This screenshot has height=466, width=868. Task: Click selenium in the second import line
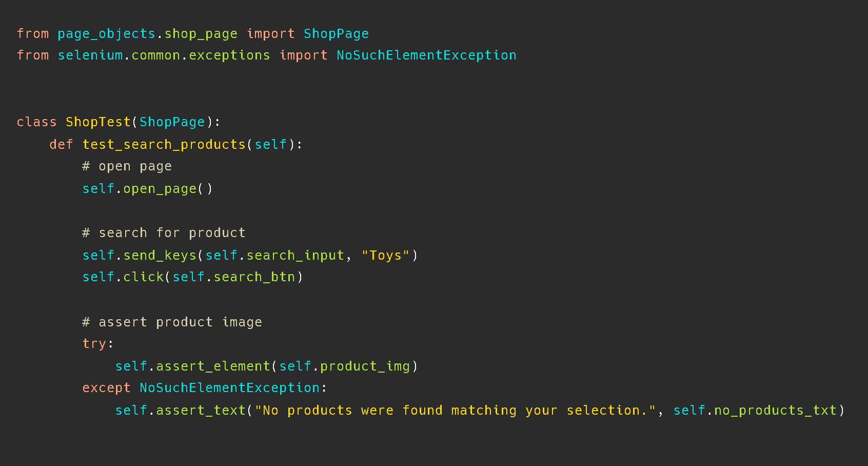pos(90,55)
